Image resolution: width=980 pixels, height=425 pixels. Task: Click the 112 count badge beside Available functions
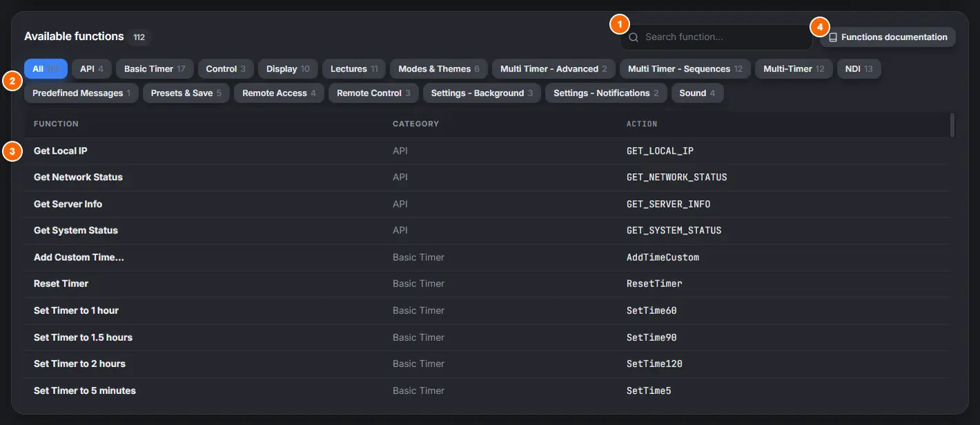(139, 37)
